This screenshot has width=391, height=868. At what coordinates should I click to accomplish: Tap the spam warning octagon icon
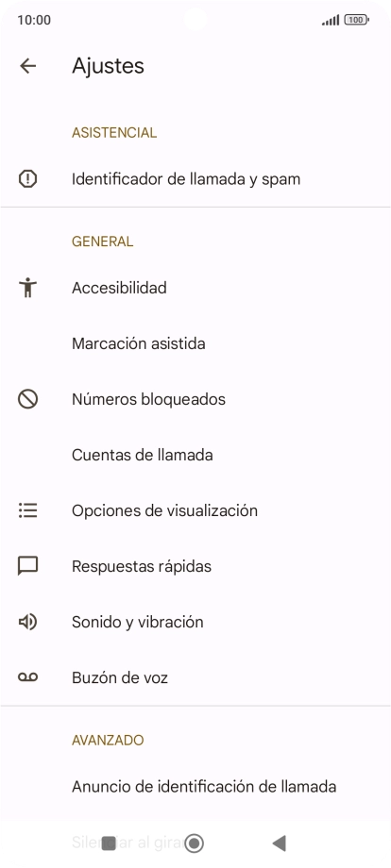[x=27, y=179]
